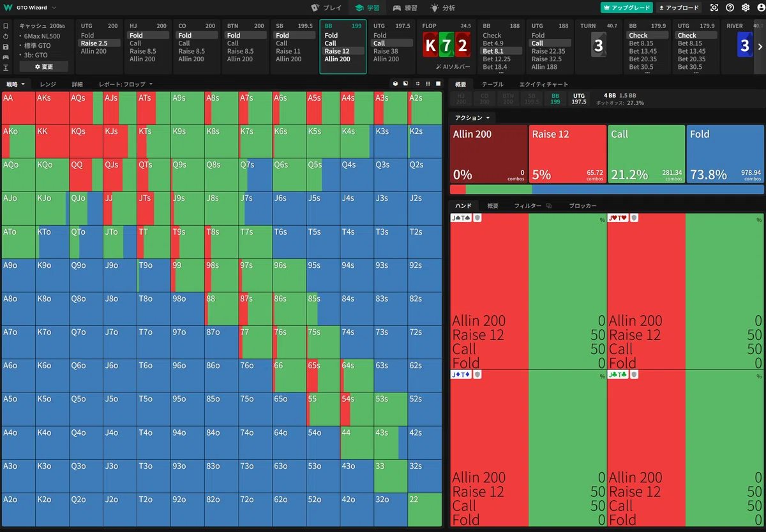Open the アクション dropdown
The width and height of the screenshot is (766, 532).
[x=472, y=118]
